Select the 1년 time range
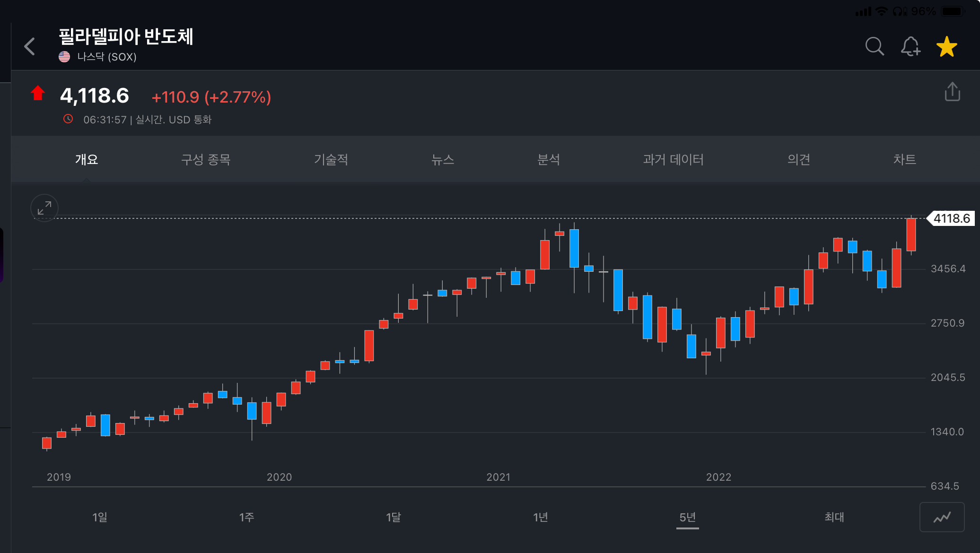The height and width of the screenshot is (553, 980). coord(541,517)
